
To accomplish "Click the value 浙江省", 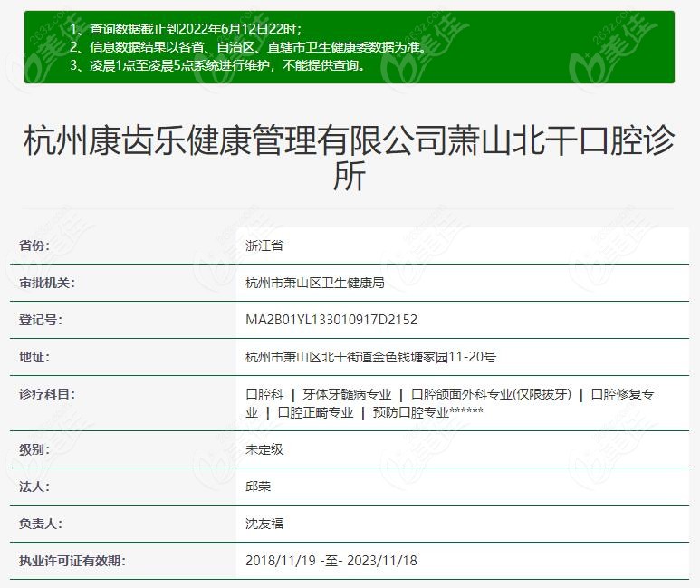I will tap(264, 246).
